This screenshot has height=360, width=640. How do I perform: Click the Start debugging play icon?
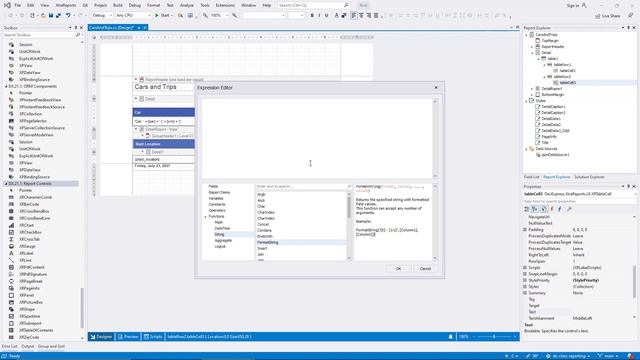pyautogui.click(x=157, y=16)
